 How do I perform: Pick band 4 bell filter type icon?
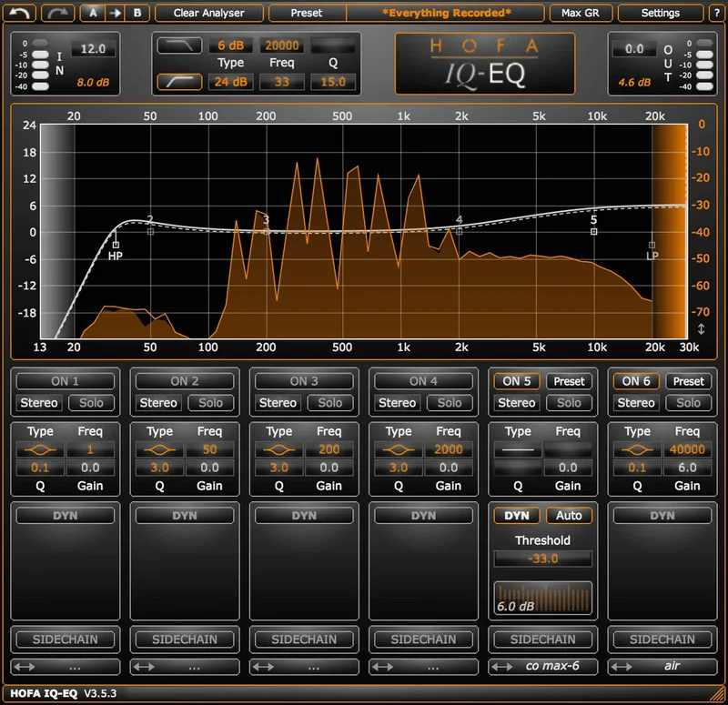(399, 449)
